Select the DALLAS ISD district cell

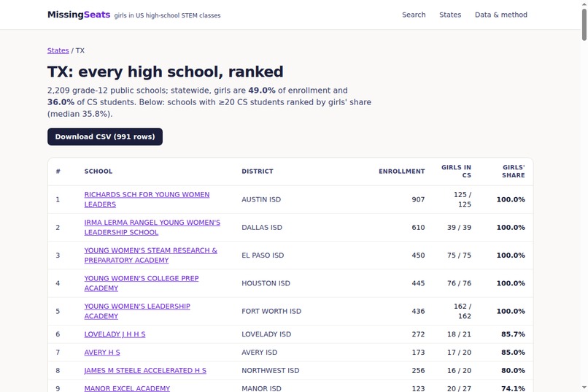coord(262,227)
